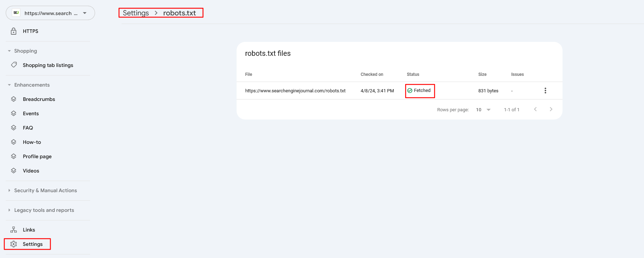Open the Videos report

(31, 171)
